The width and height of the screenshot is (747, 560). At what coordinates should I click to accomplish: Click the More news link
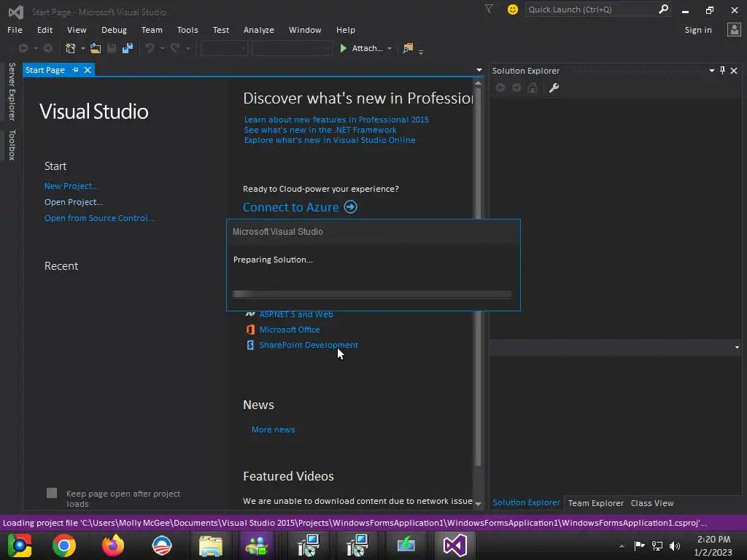click(273, 429)
